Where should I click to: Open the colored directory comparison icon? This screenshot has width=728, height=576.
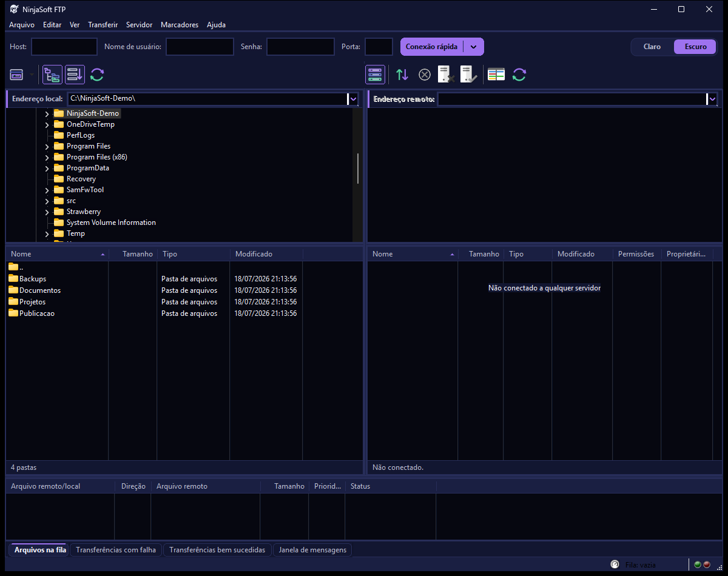pos(496,75)
